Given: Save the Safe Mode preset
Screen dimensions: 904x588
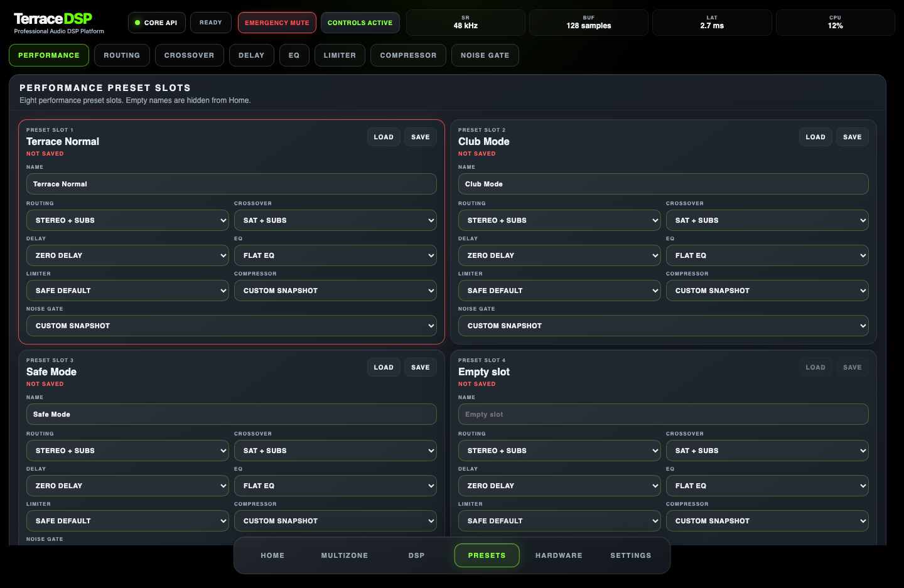Looking at the screenshot, I should point(421,367).
